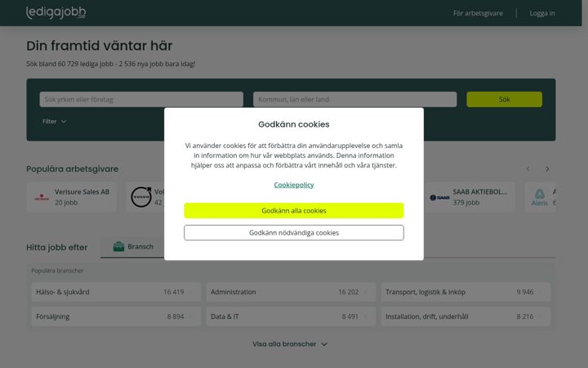This screenshot has height=368, width=588.
Task: Click the 20 jobb text
Action: click(x=66, y=203)
